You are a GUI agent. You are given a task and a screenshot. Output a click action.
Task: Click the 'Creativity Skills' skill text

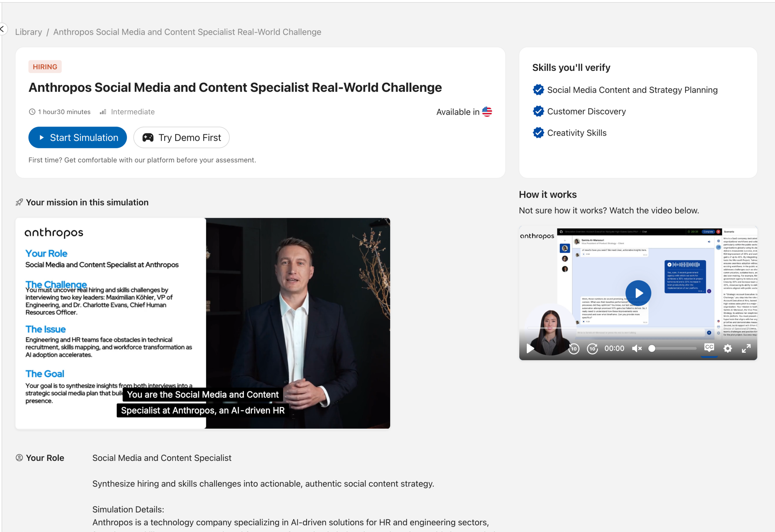(577, 133)
